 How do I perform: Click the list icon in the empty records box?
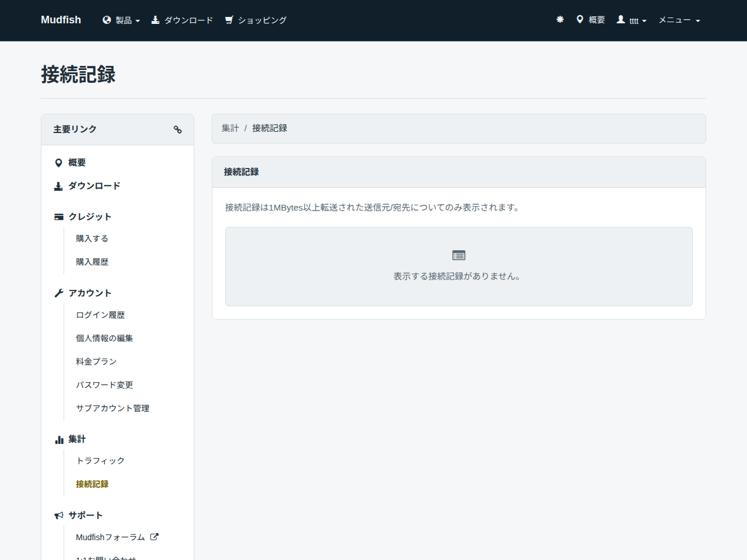459,256
